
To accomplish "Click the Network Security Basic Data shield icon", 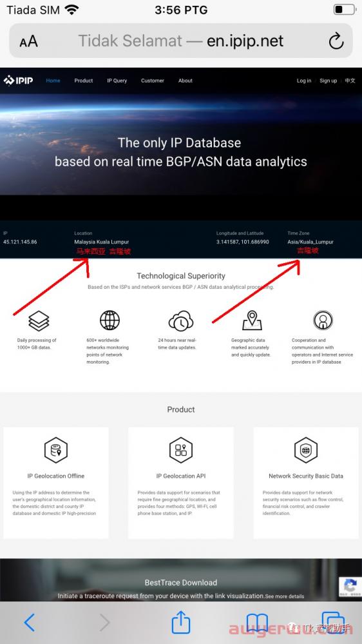I will click(306, 450).
